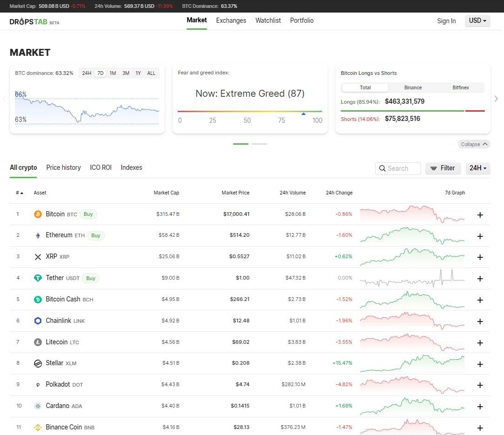Click the Chainlink hexagon icon
Viewport: 504px width, 435px height.
[38, 321]
